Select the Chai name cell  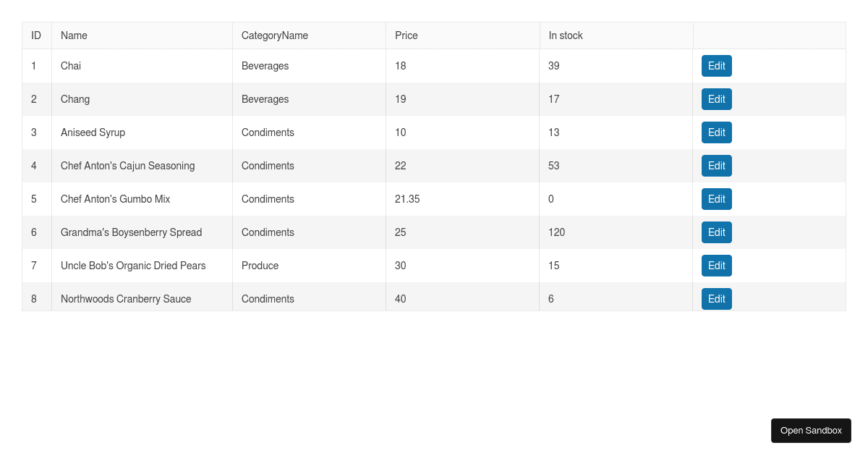[x=71, y=66]
